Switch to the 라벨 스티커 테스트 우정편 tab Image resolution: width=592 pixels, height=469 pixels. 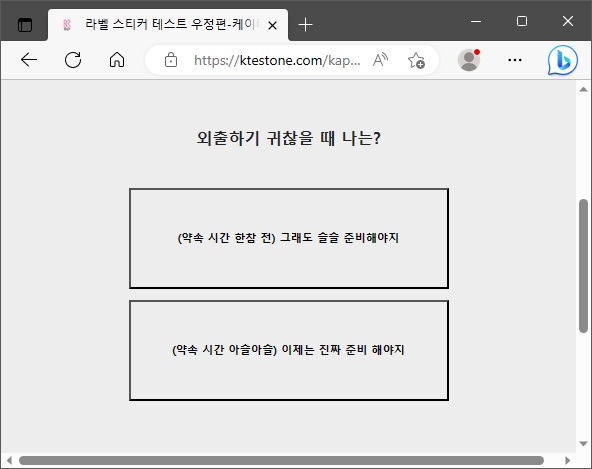click(x=168, y=25)
